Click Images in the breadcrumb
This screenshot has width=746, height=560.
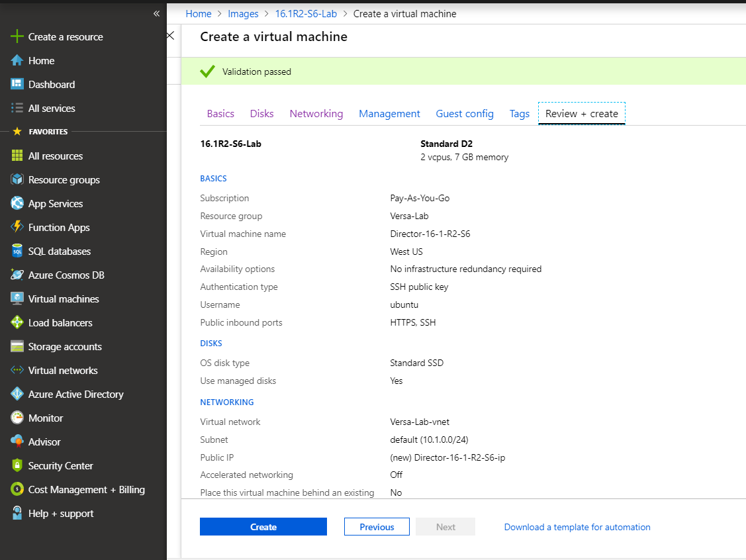[243, 14]
